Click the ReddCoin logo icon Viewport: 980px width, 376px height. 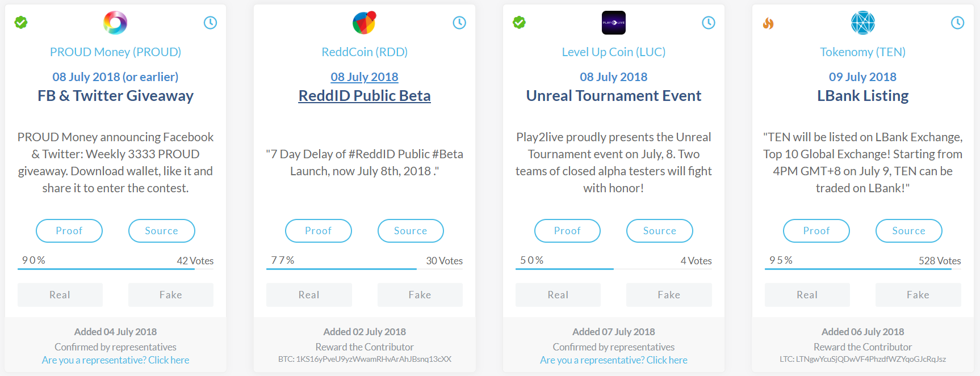tap(365, 23)
